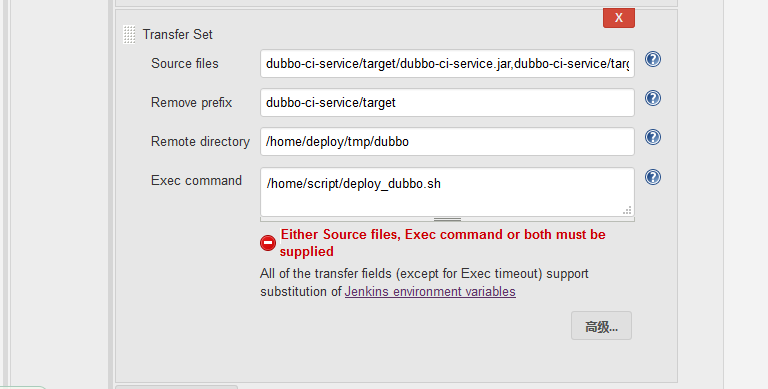Click the horizontal resize bar below Exec command
The height and width of the screenshot is (389, 768).
click(x=447, y=219)
